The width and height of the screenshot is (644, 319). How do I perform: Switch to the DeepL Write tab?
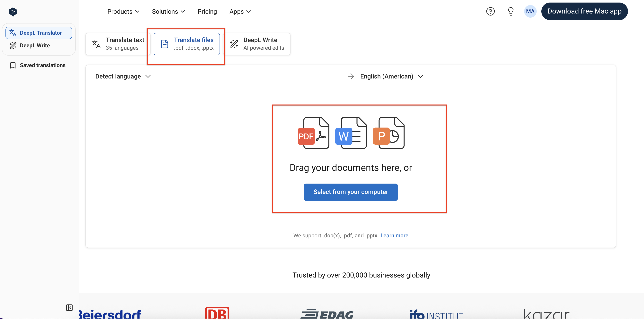coord(257,43)
